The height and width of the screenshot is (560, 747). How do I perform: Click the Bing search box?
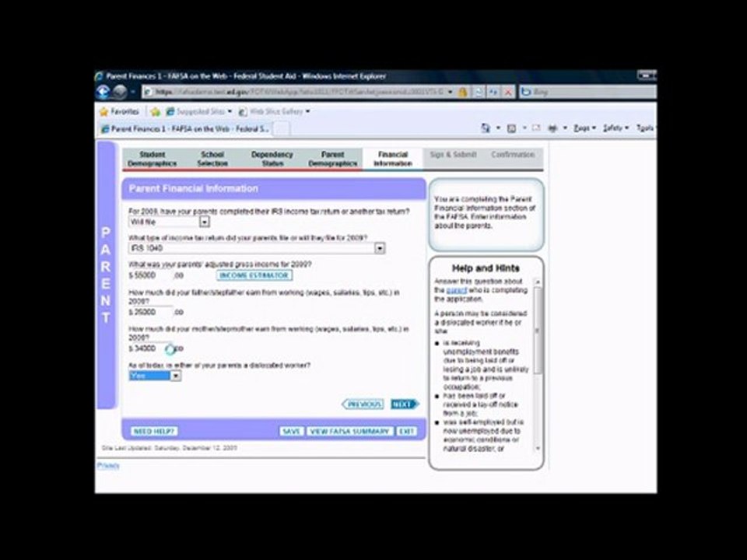587,92
